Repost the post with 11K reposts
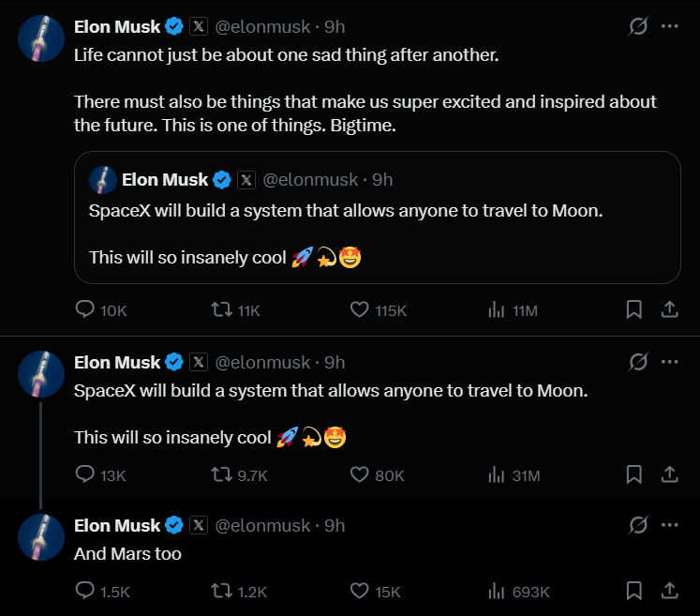This screenshot has height=616, width=700. click(x=222, y=310)
